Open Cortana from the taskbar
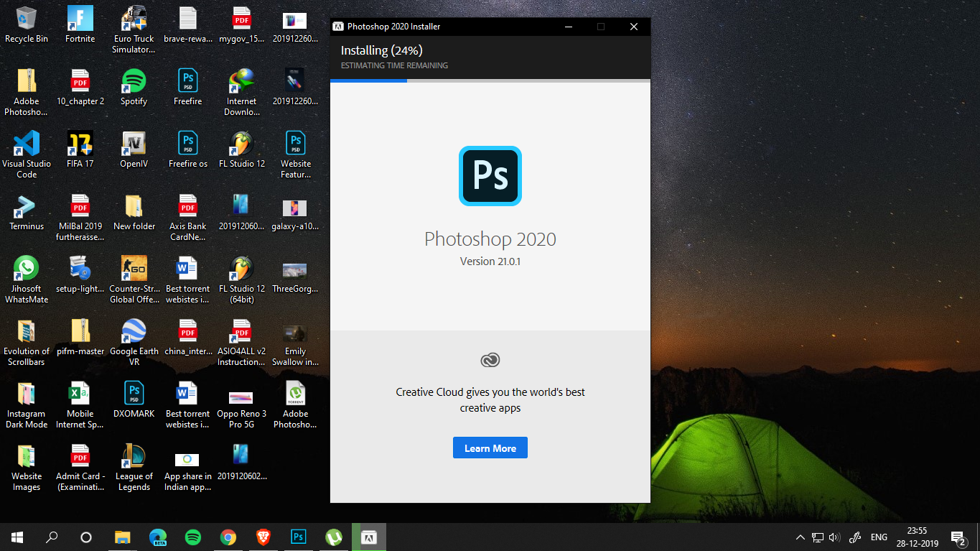The height and width of the screenshot is (551, 980). 86,537
